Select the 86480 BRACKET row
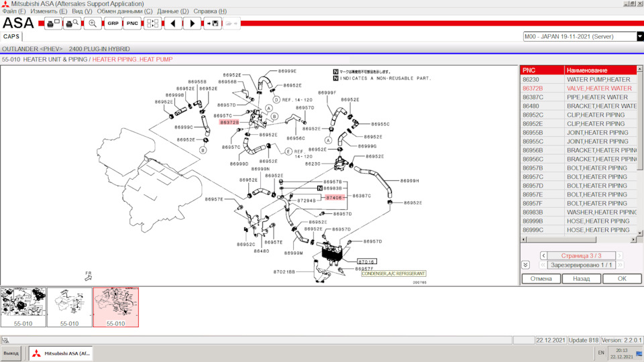The width and height of the screenshot is (644, 362). click(578, 106)
